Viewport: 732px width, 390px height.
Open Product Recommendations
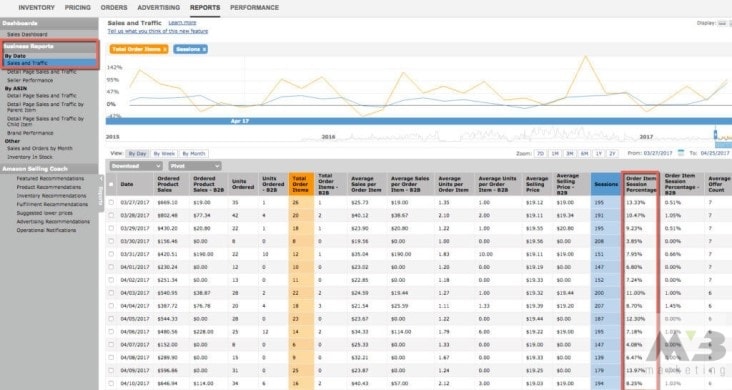pyautogui.click(x=49, y=187)
